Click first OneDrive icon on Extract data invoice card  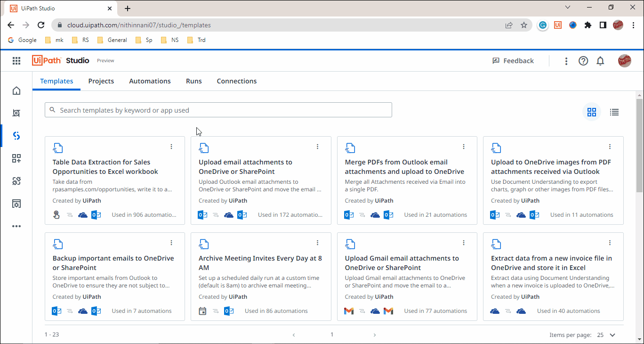495,311
